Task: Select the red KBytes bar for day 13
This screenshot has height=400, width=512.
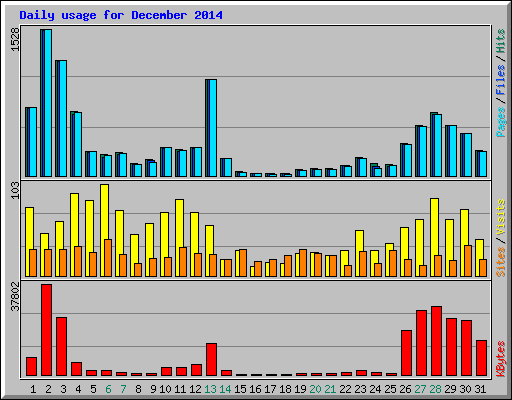Action: point(212,360)
